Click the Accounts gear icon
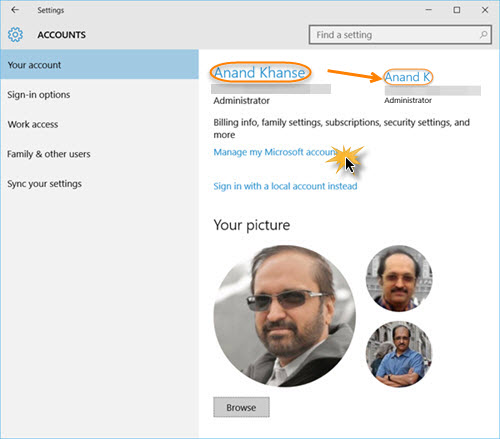The height and width of the screenshot is (439, 500). [15, 35]
